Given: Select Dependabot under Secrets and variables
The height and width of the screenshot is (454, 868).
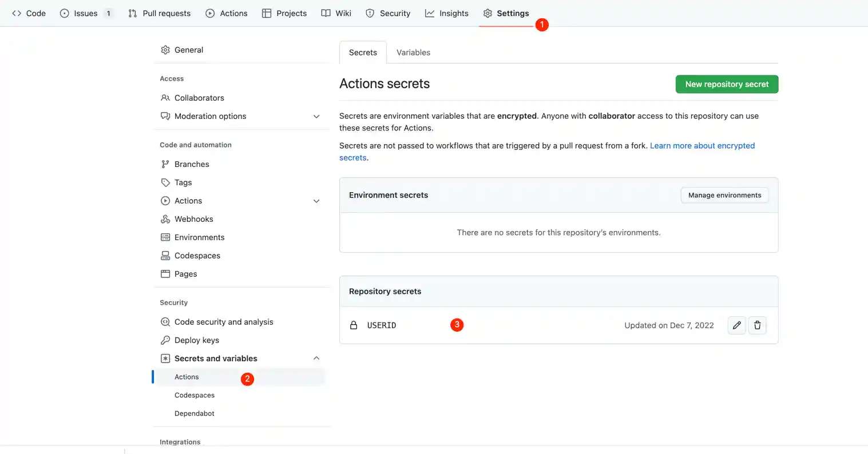Looking at the screenshot, I should pos(195,413).
